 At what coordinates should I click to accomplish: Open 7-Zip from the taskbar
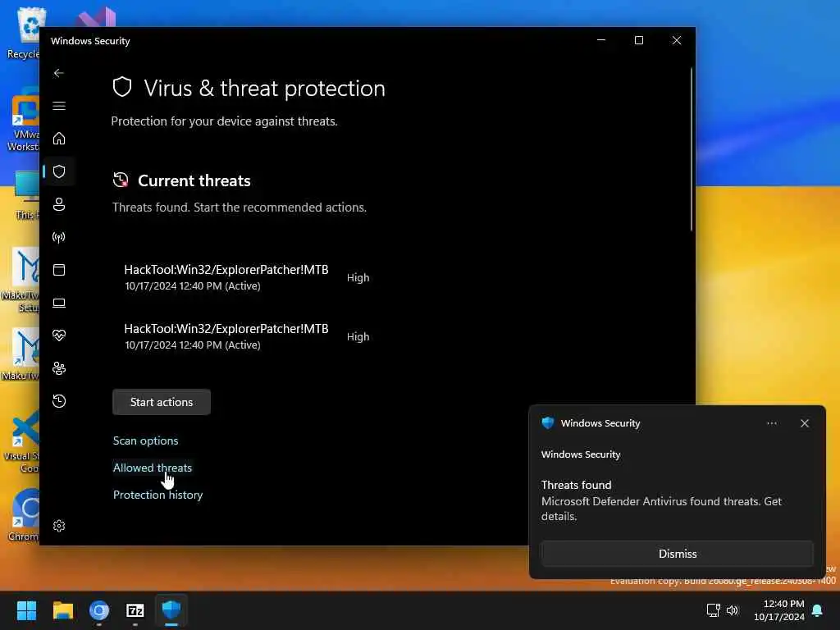tap(135, 610)
